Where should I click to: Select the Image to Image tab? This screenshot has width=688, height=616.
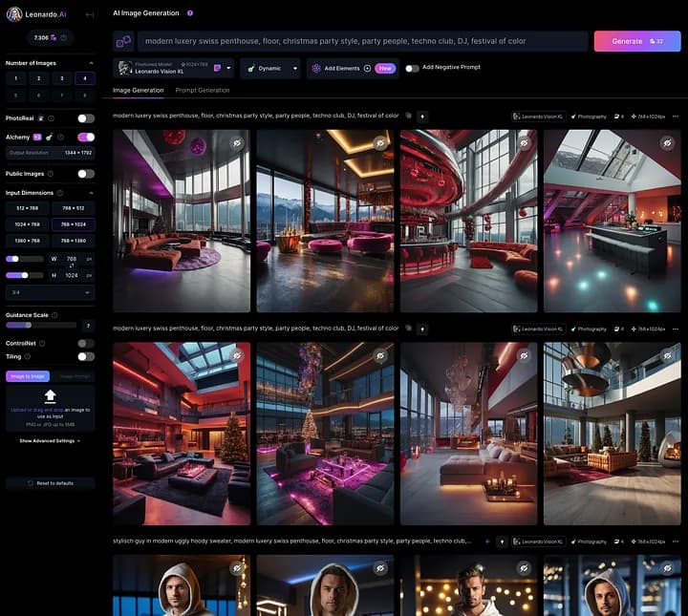coord(28,376)
